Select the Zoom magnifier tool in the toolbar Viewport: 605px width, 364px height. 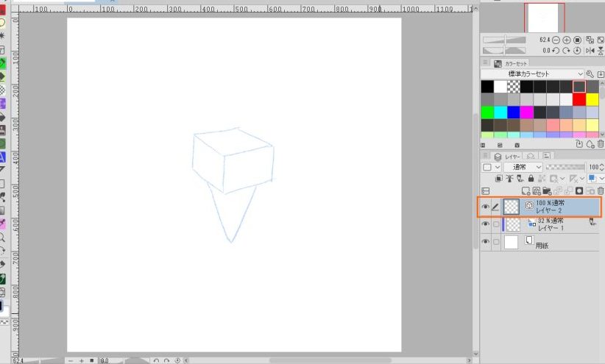pos(2,237)
